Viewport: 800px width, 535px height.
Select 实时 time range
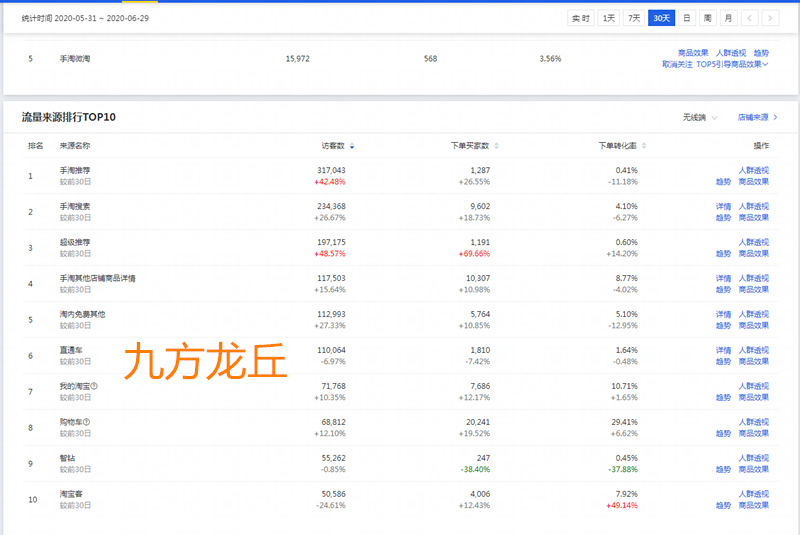click(x=581, y=18)
